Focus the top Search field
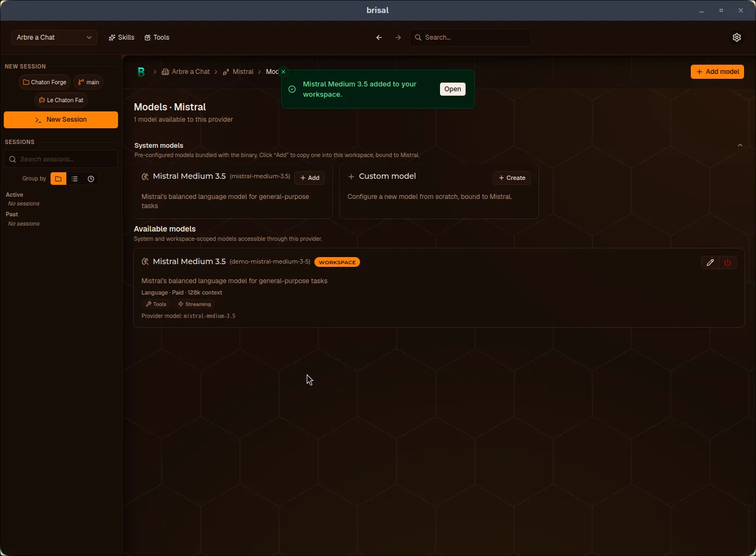 [470, 38]
